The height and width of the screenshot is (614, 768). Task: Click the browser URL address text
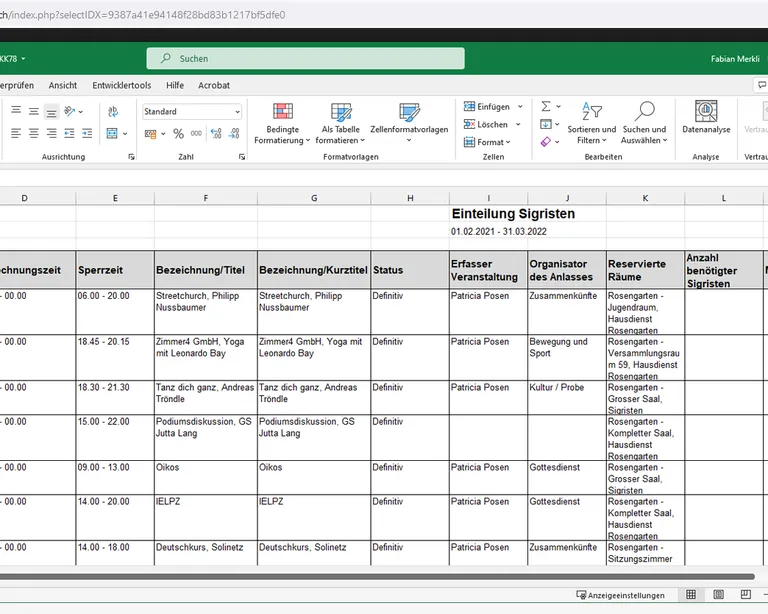point(143,15)
